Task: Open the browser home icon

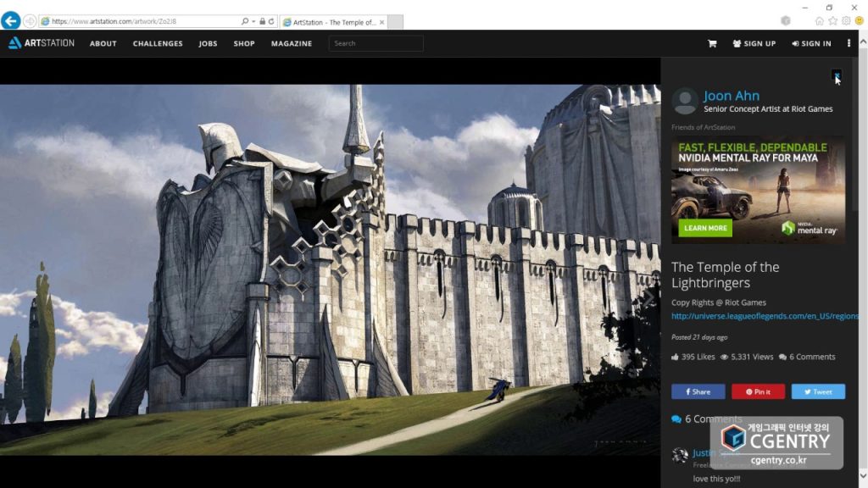Action: tap(819, 21)
